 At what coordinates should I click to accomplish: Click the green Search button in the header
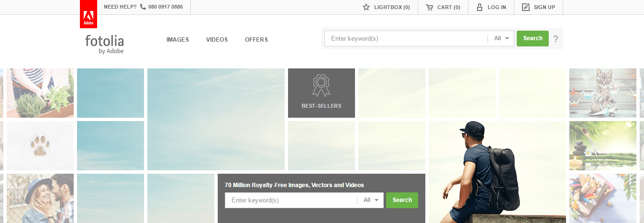pyautogui.click(x=533, y=38)
